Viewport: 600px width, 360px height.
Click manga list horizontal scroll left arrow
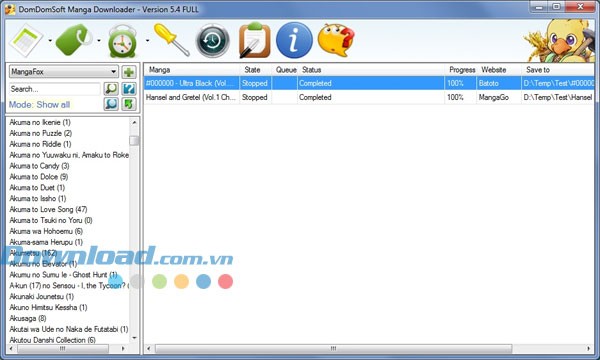11,349
